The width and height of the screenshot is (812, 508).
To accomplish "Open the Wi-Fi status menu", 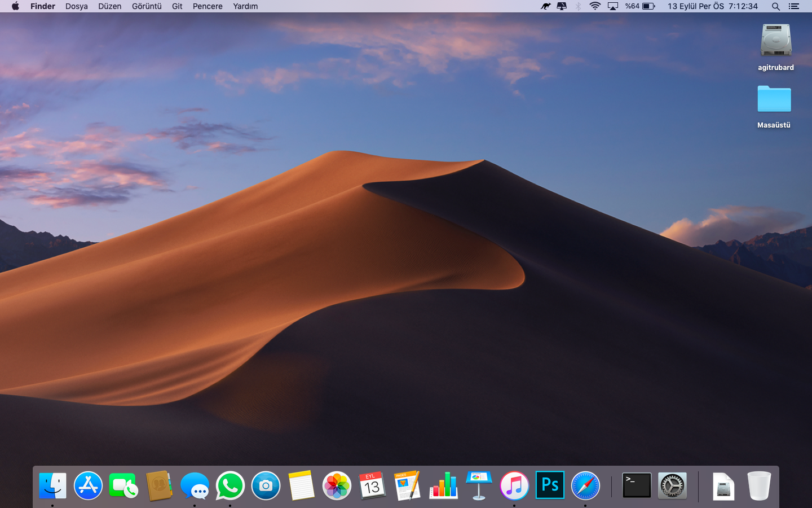I will click(595, 6).
